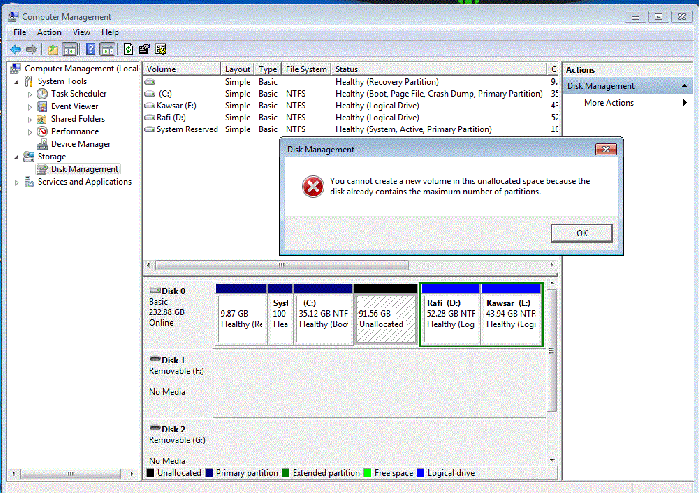Open the Properties toolbar icon
The image size is (700, 493).
[144, 50]
